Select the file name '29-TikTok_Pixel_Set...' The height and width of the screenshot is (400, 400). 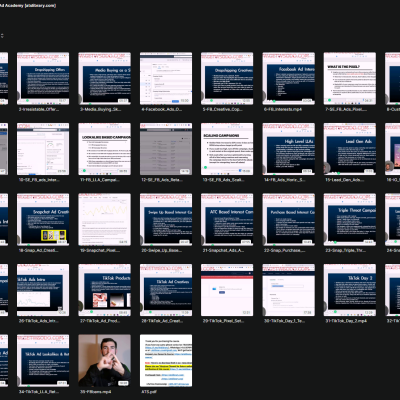[223, 321]
